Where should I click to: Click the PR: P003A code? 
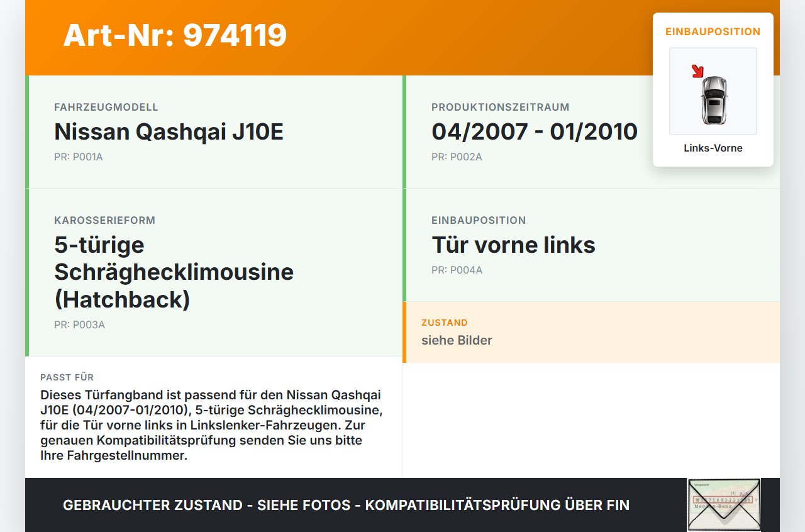[79, 325]
